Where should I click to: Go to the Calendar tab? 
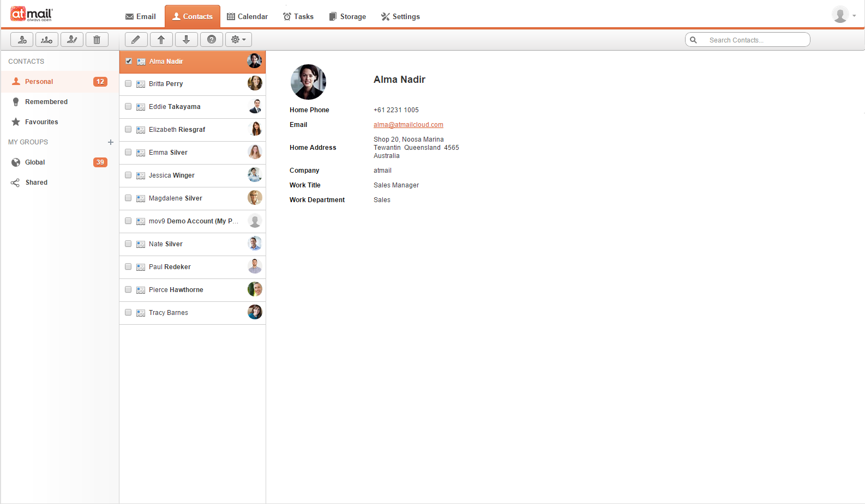(x=248, y=16)
